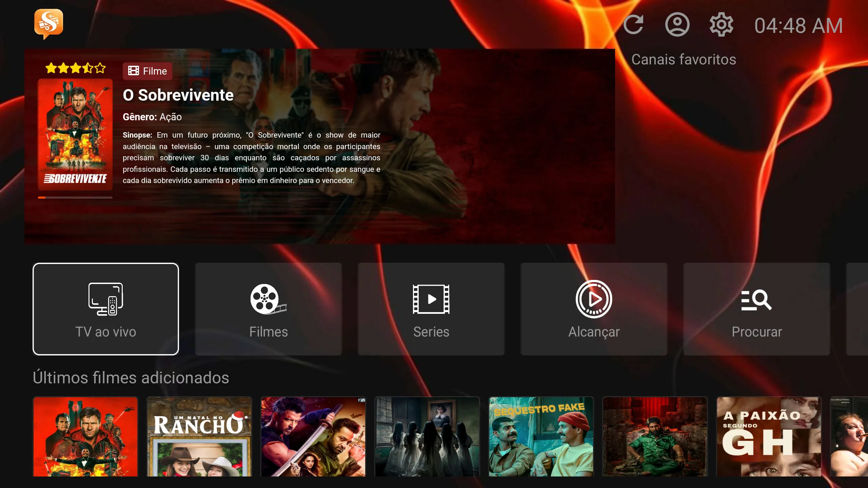868x488 pixels.
Task: Open the Procurar search tile
Action: coord(756,309)
